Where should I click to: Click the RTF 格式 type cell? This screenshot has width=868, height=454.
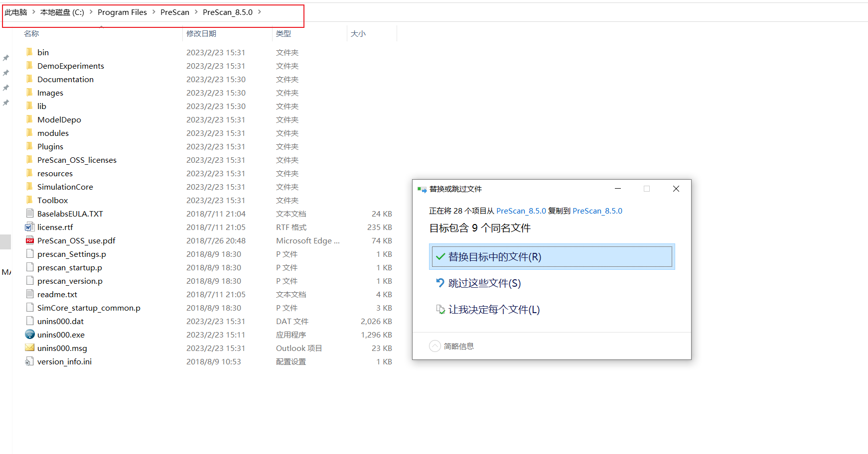pyautogui.click(x=291, y=227)
